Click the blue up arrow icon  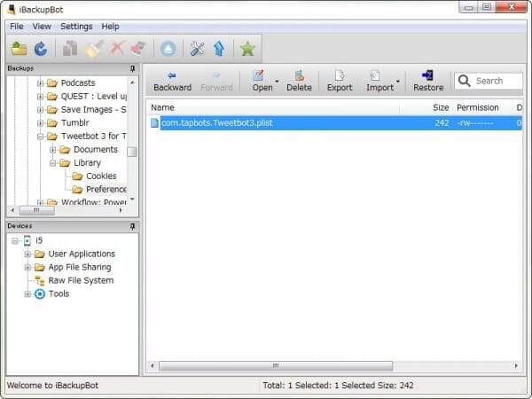218,49
